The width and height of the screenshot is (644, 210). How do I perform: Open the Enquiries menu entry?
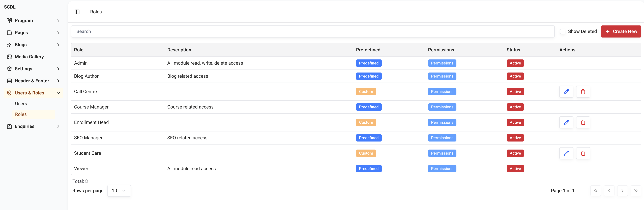coord(24,126)
